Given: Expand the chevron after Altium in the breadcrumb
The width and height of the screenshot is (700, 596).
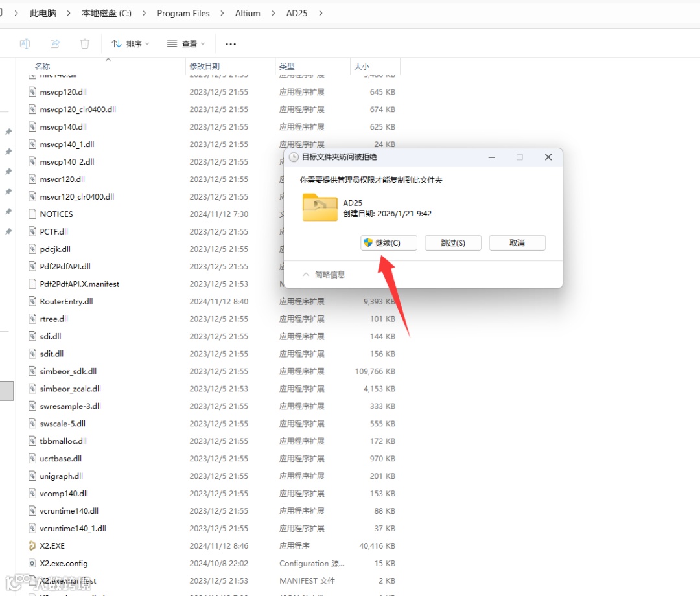Looking at the screenshot, I should 274,14.
